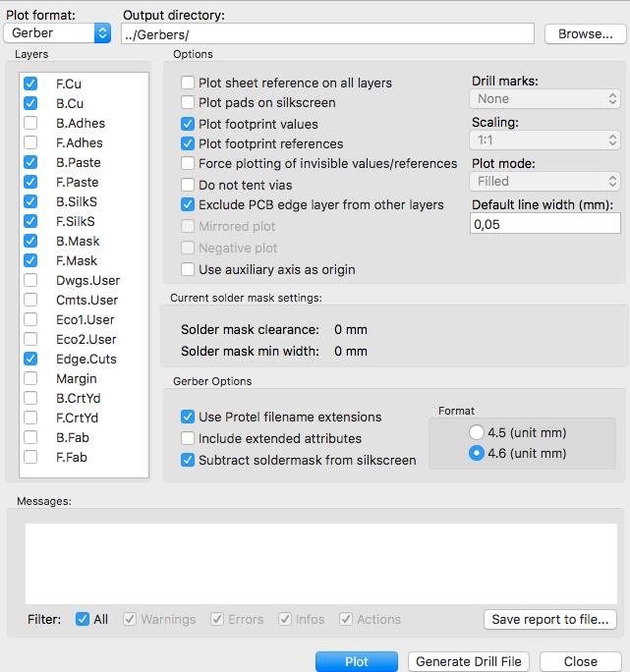Enable the Dwgs.User layer
The image size is (630, 672).
point(30,280)
